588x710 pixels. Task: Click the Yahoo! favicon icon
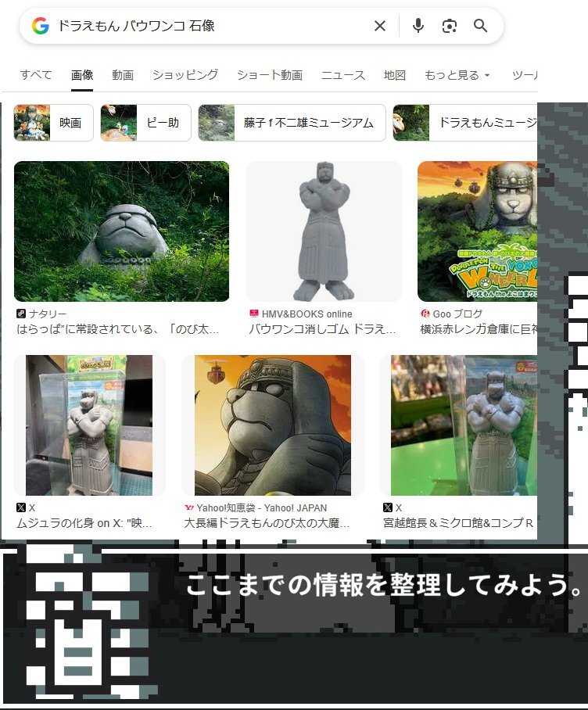pos(188,507)
